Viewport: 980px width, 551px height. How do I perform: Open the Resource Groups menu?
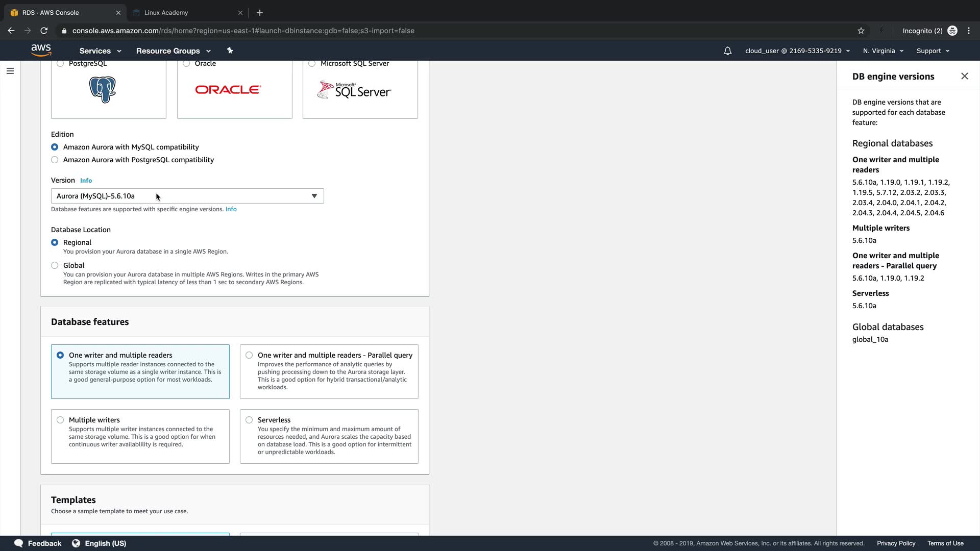pyautogui.click(x=173, y=51)
